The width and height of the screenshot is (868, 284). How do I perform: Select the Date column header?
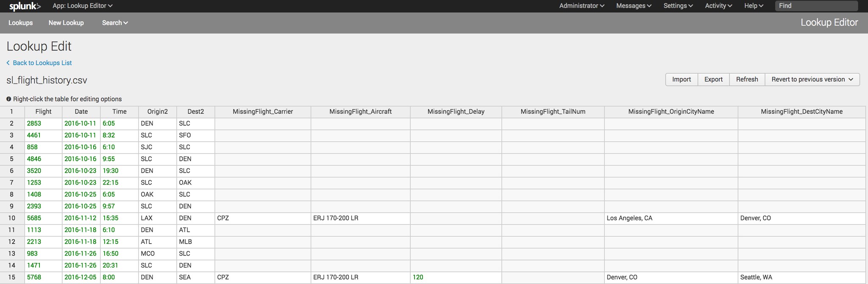(x=81, y=112)
